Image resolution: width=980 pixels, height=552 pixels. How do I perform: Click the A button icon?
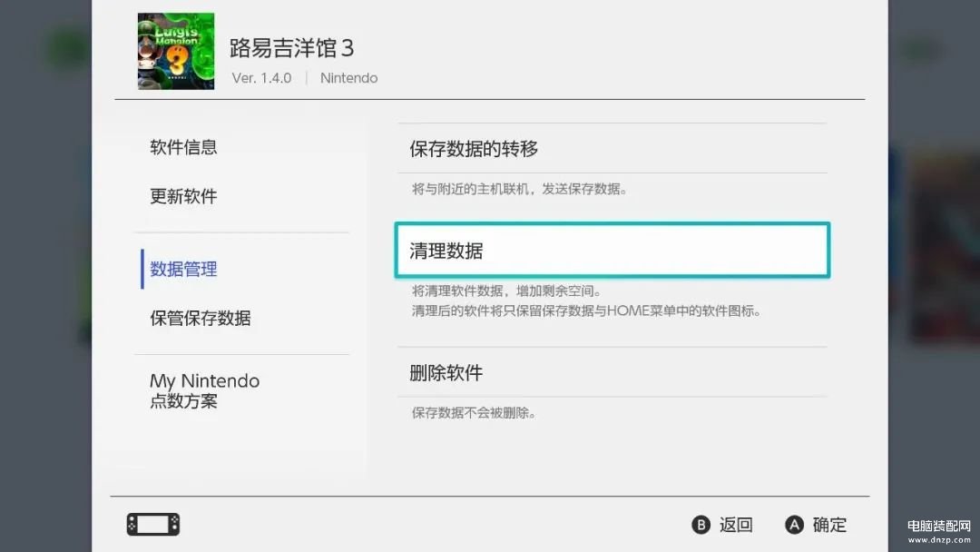794,525
